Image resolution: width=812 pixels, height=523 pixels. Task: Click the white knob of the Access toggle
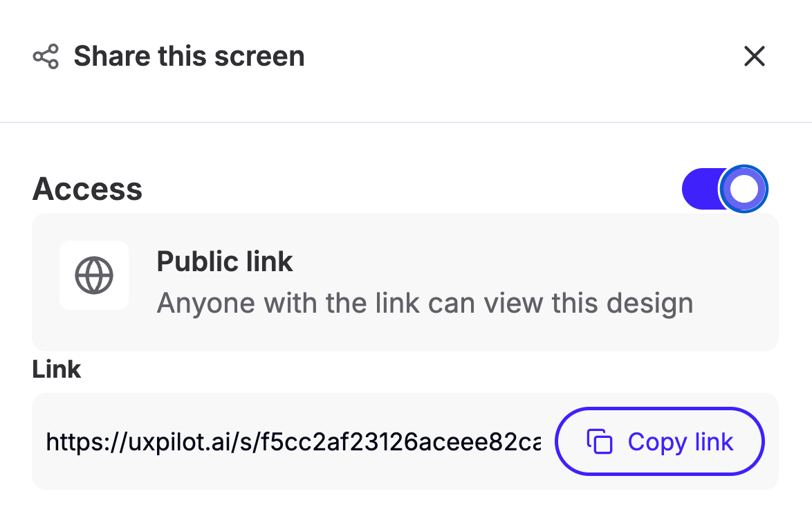pyautogui.click(x=744, y=189)
